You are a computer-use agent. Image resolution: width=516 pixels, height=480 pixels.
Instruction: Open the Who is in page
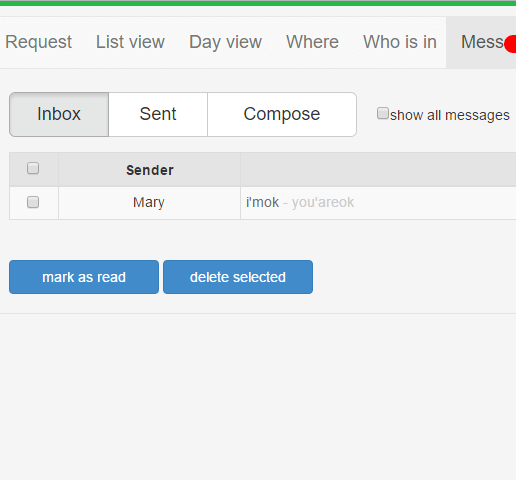[400, 42]
